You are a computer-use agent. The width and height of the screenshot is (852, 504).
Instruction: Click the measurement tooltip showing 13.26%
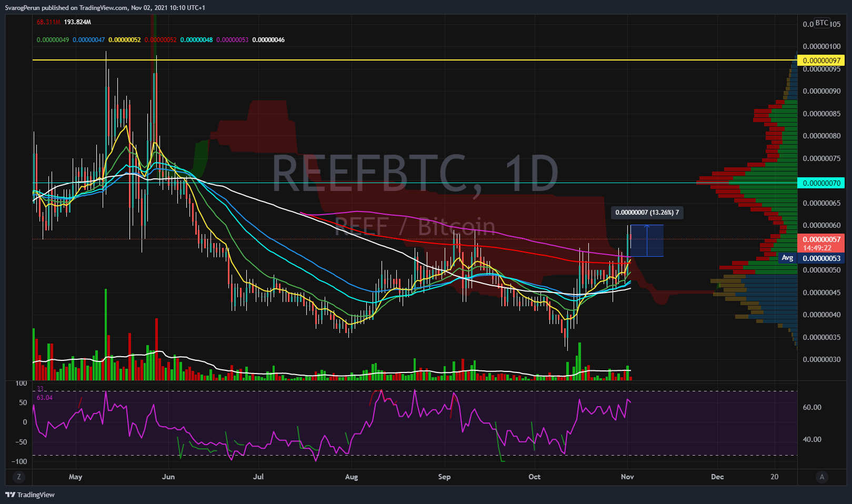pos(647,213)
